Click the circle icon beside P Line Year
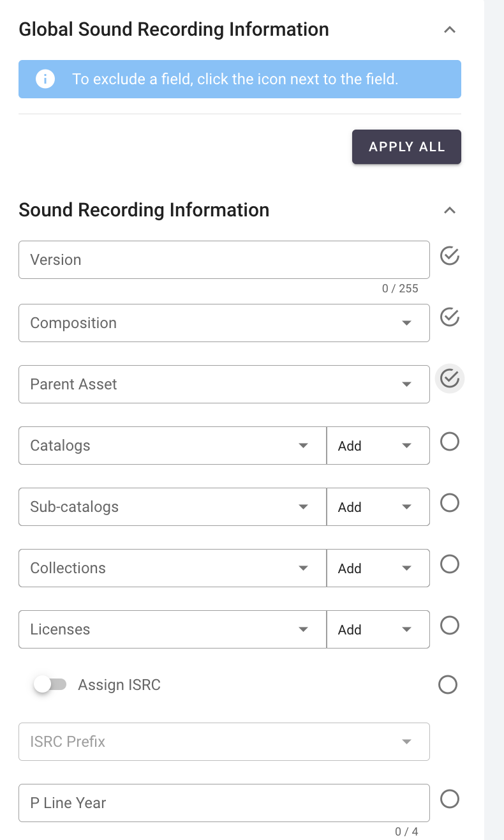The width and height of the screenshot is (504, 840). 450,799
